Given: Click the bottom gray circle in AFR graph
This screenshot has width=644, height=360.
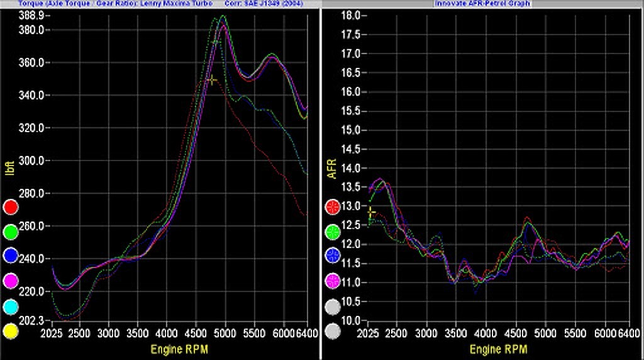Looking at the screenshot, I should [x=334, y=330].
